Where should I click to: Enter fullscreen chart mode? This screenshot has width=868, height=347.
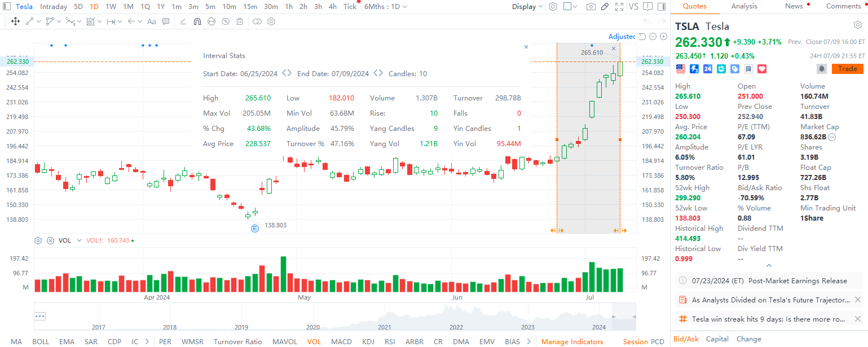(x=619, y=7)
